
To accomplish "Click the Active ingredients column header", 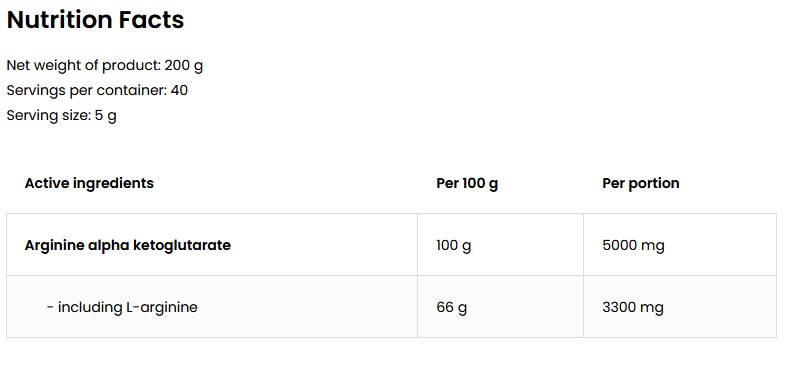I will tap(89, 183).
